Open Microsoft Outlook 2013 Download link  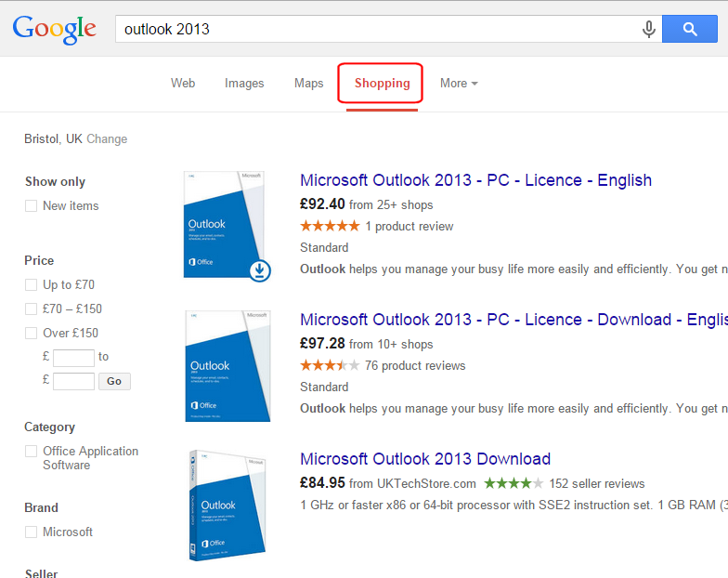(x=425, y=459)
